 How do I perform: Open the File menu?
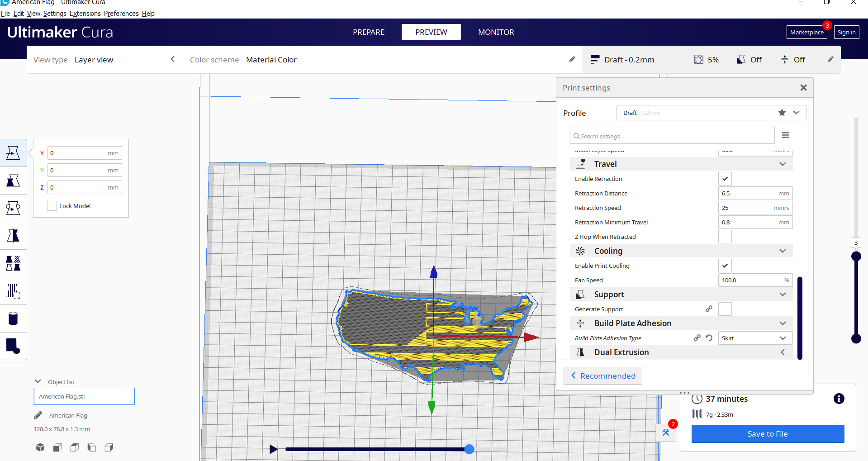pos(5,14)
